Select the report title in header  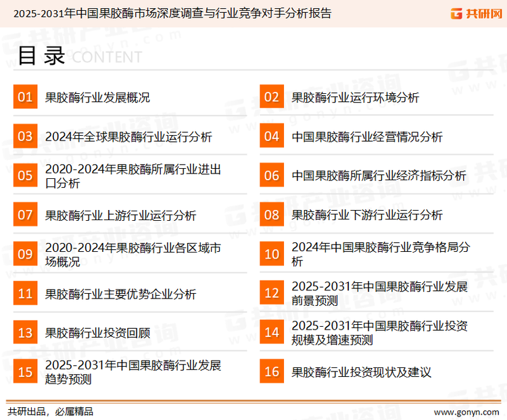coord(172,14)
